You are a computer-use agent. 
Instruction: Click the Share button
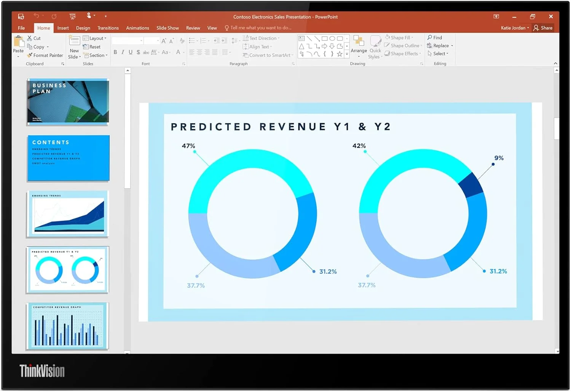(x=543, y=28)
